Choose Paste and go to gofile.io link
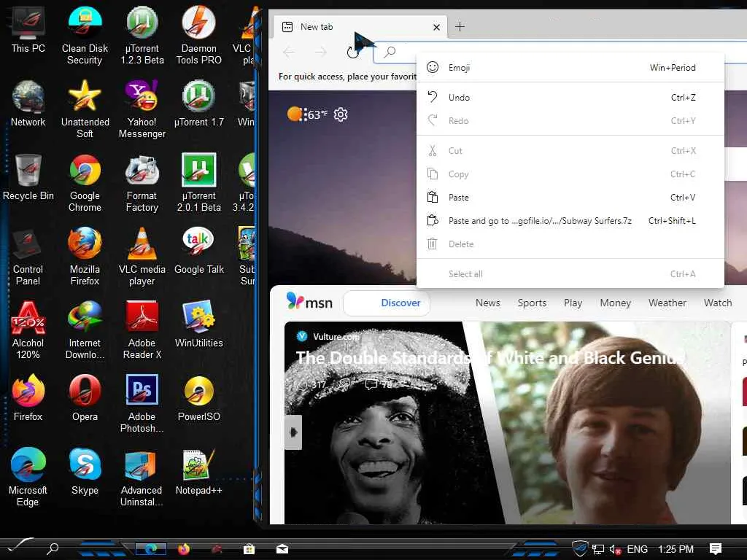The width and height of the screenshot is (747, 560). [x=570, y=220]
